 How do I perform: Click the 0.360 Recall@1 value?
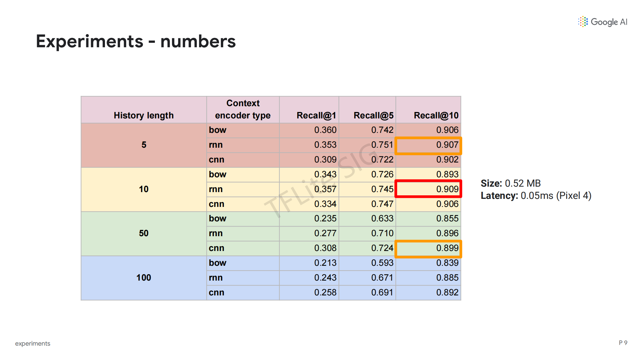pos(325,130)
